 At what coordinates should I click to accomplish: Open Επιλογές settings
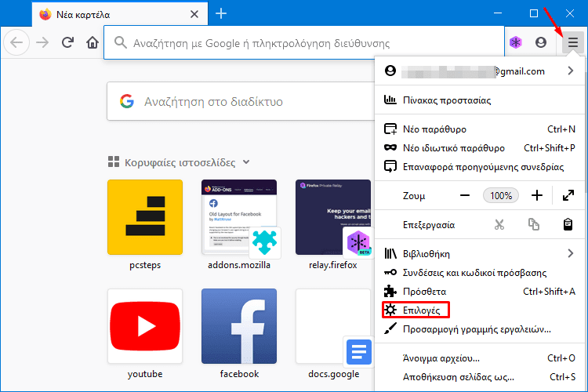[479, 310]
